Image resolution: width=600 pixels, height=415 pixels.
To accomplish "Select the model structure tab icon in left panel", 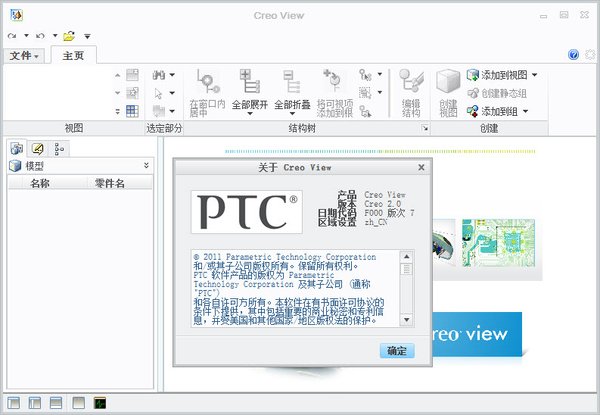I will coord(17,148).
